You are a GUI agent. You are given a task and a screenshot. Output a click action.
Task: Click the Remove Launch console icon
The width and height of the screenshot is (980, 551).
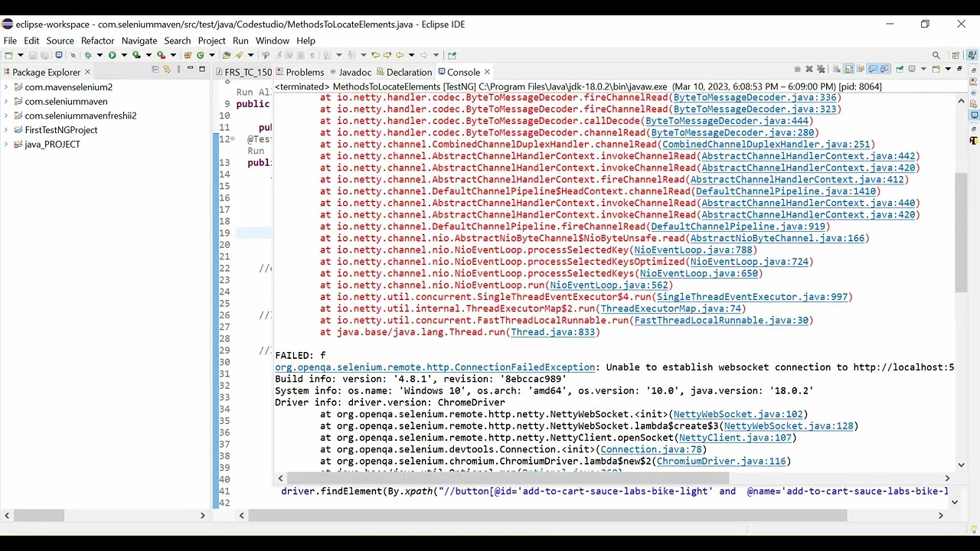(x=809, y=69)
